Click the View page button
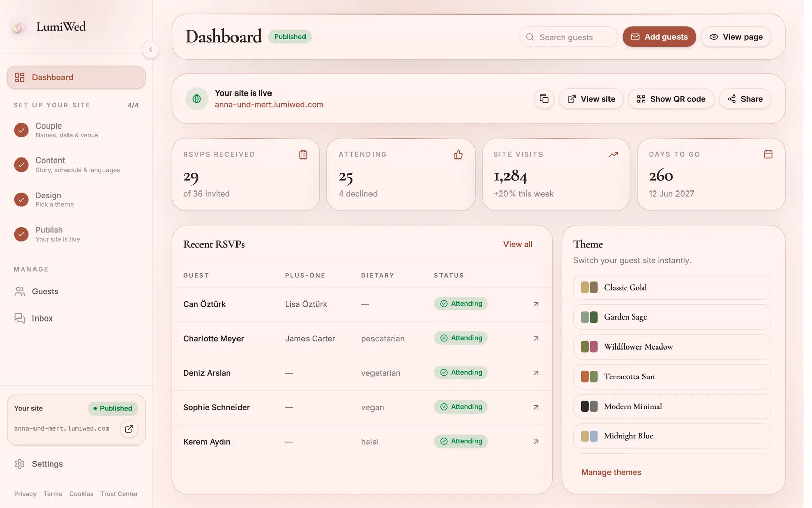The image size is (812, 508). pyautogui.click(x=736, y=37)
